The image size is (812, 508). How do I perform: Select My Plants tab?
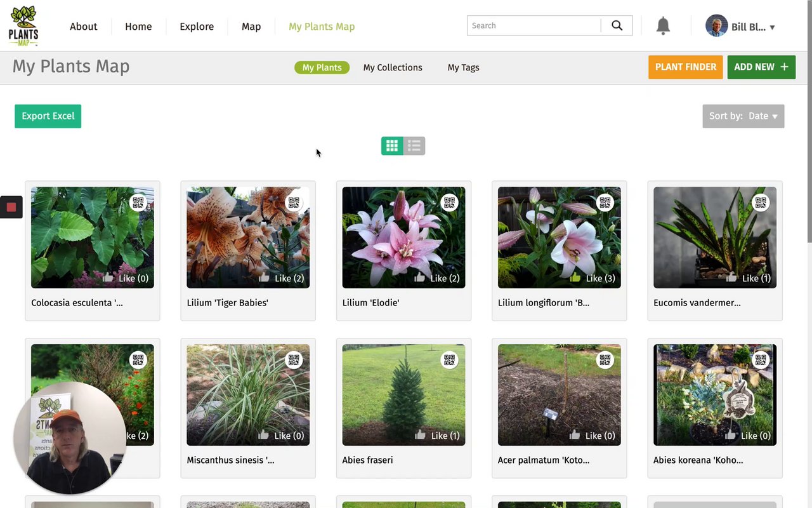[322, 67]
